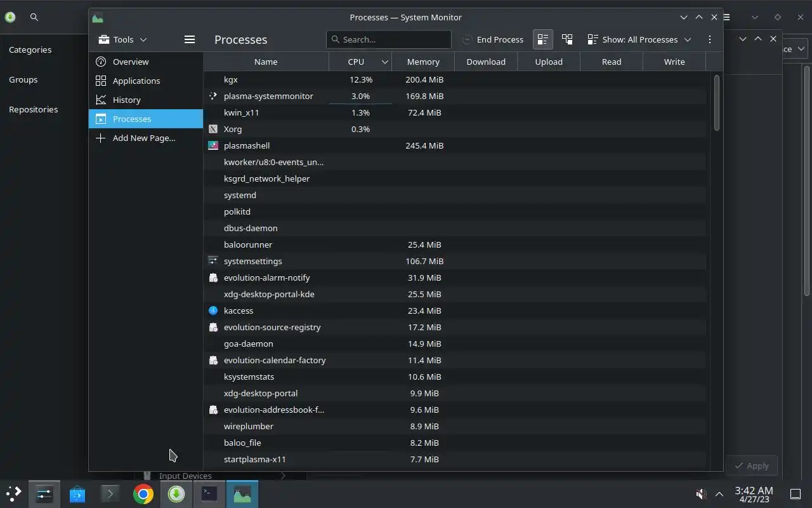Select the History page

pyautogui.click(x=146, y=100)
